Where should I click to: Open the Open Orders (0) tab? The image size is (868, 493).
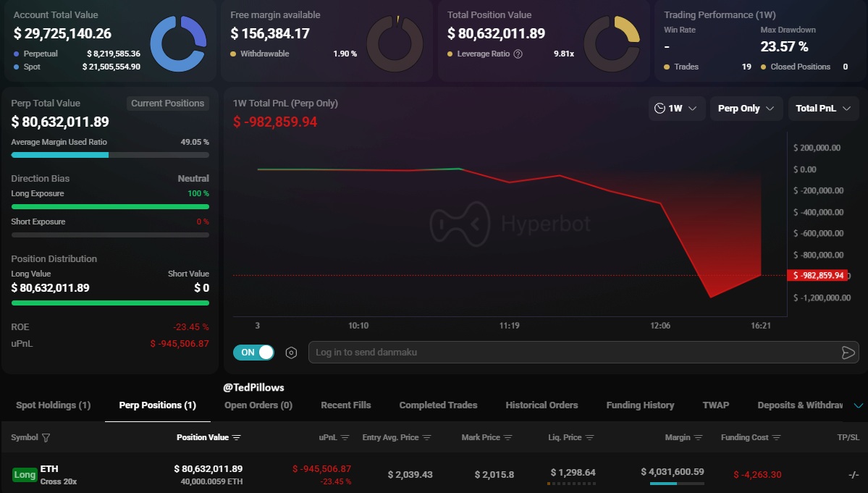[x=258, y=405]
